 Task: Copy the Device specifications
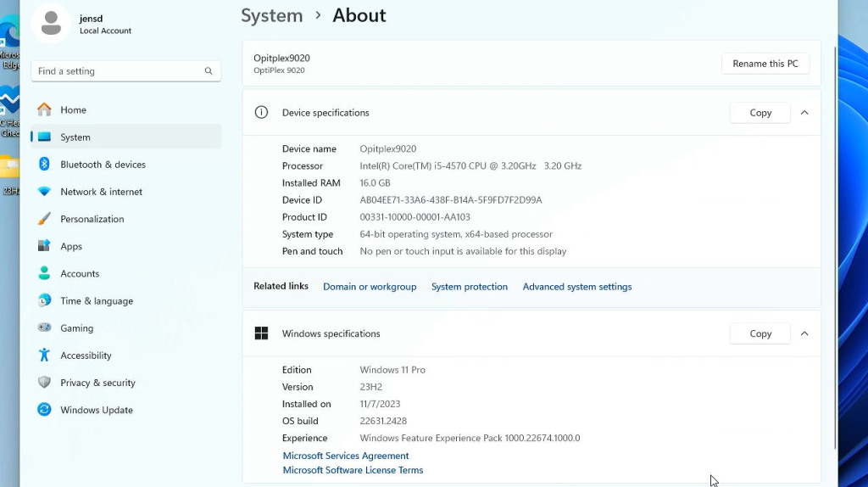760,113
